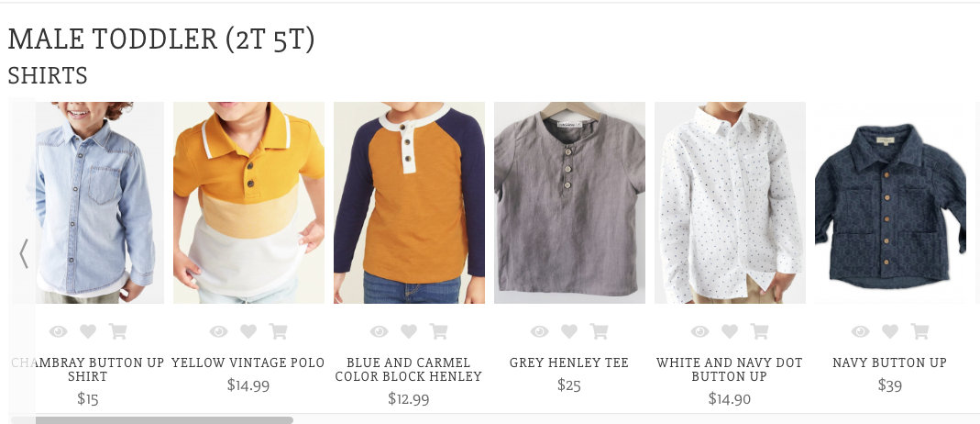Favorite the Blue and Carmel Color Block Henley
The width and height of the screenshot is (980, 424).
pyautogui.click(x=409, y=331)
